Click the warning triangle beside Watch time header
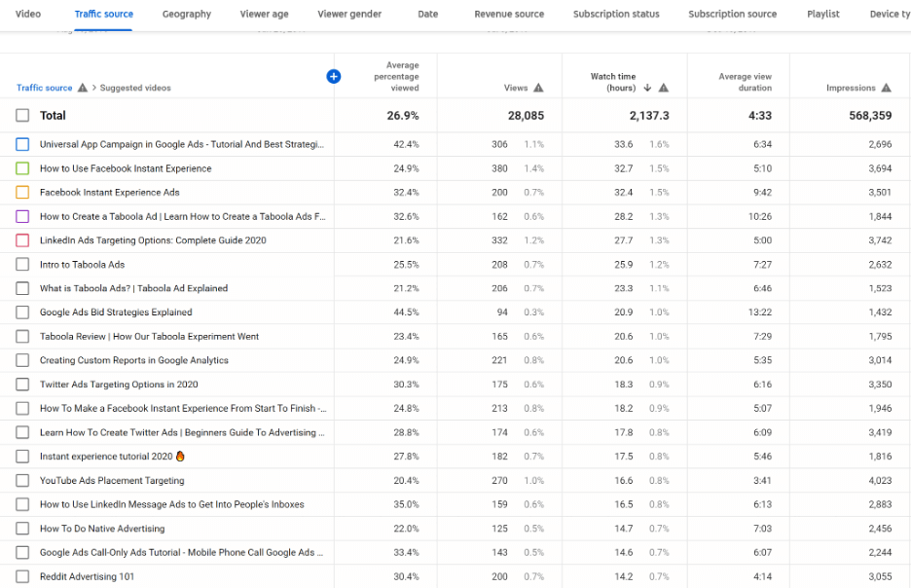Viewport: 911px width, 588px height. [664, 88]
